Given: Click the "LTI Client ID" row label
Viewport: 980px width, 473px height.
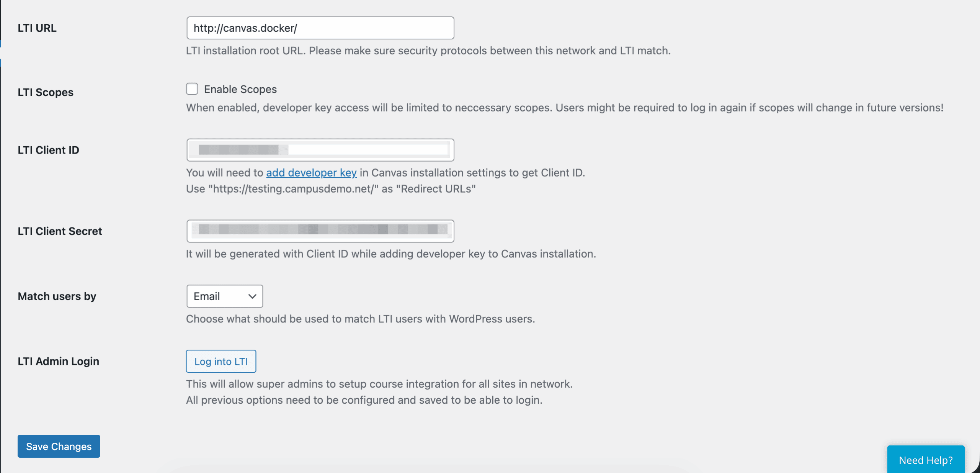Looking at the screenshot, I should [x=49, y=150].
